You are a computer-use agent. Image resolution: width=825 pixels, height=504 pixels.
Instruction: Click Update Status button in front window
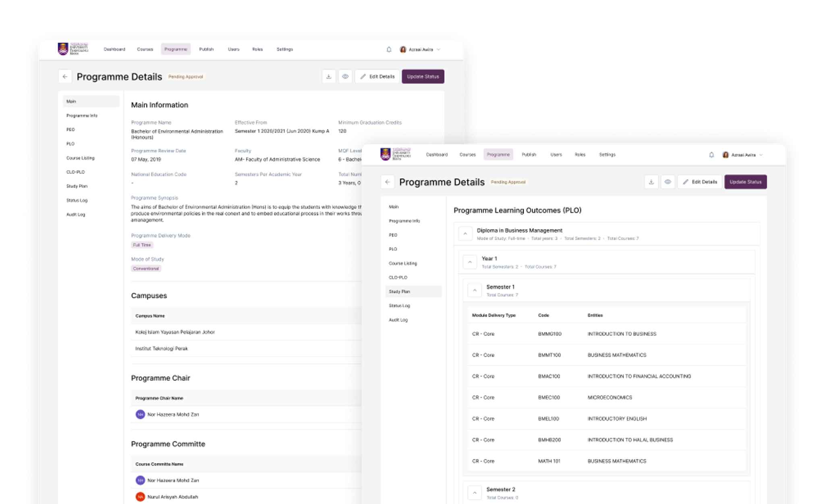coord(745,182)
